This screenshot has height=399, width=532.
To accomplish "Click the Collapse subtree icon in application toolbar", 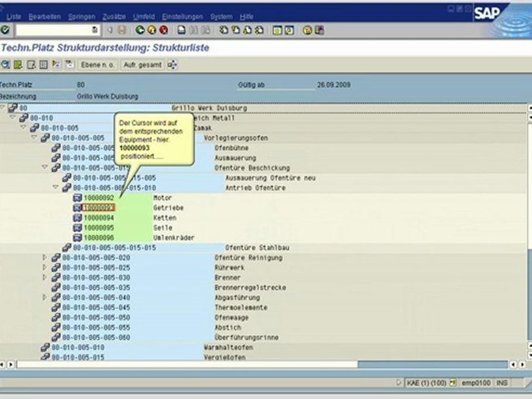I will (x=69, y=64).
